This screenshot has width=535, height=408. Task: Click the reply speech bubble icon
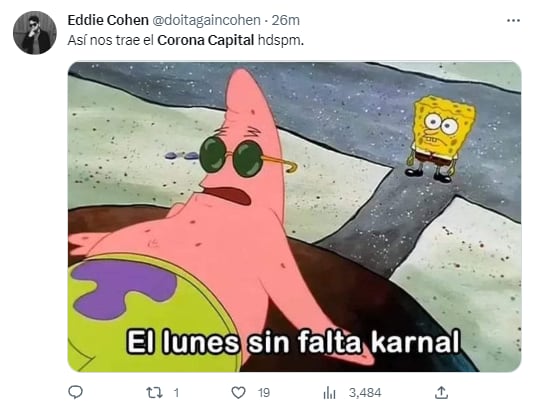(x=75, y=392)
